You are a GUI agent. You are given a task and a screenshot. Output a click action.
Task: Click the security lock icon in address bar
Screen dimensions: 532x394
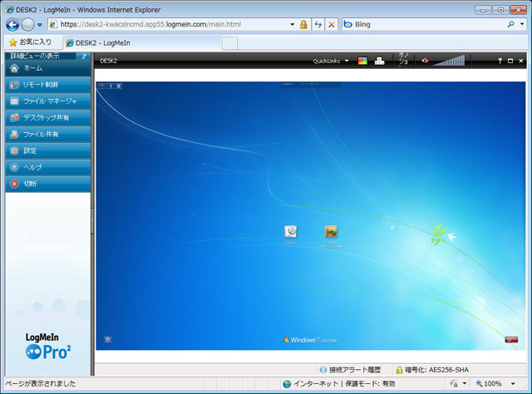point(303,24)
